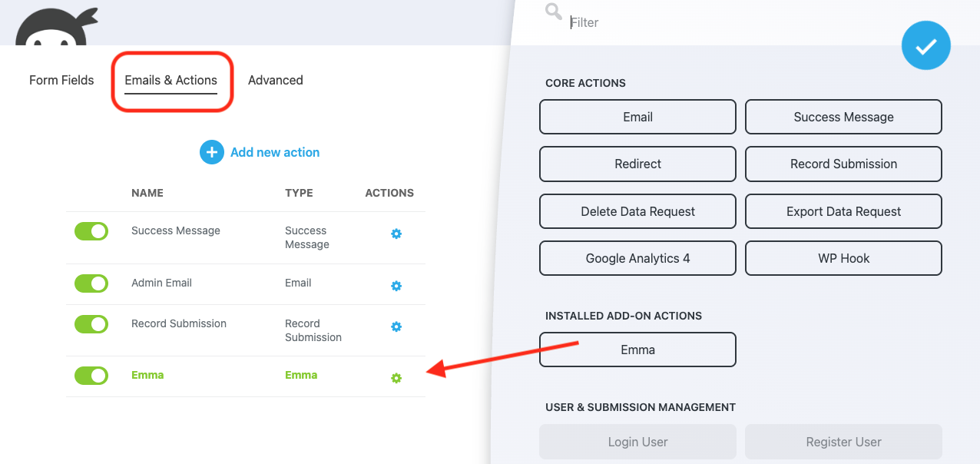Click the CORE ACTIONS section heading
980x464 pixels.
pos(585,83)
